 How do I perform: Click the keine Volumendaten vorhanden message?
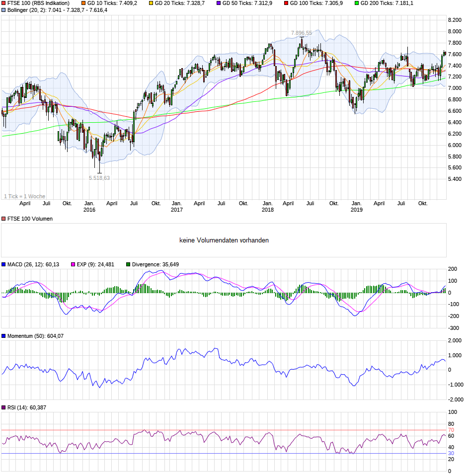[225, 239]
